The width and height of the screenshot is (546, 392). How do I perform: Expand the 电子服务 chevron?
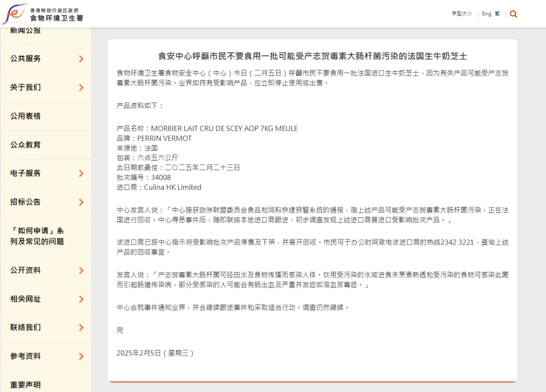[x=81, y=174]
